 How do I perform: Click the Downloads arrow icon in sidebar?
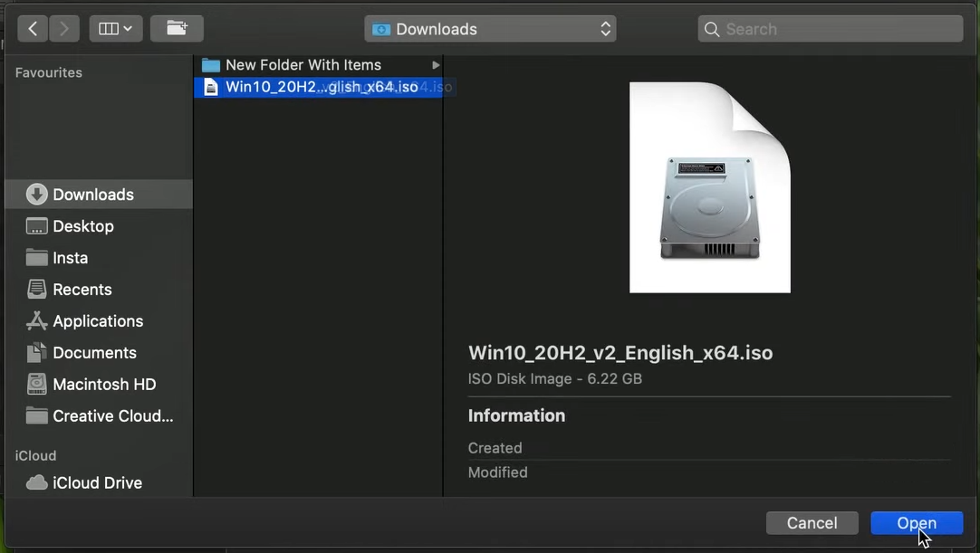pos(37,195)
